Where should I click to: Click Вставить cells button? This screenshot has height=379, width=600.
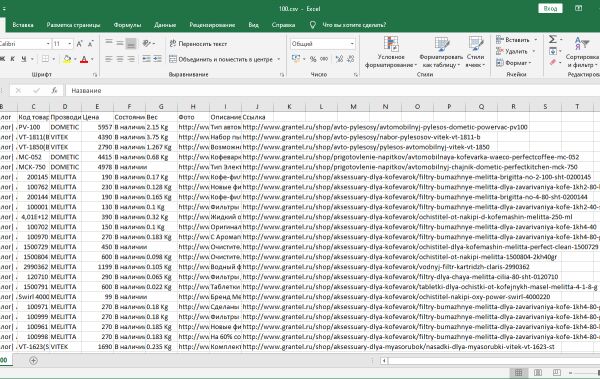513,40
